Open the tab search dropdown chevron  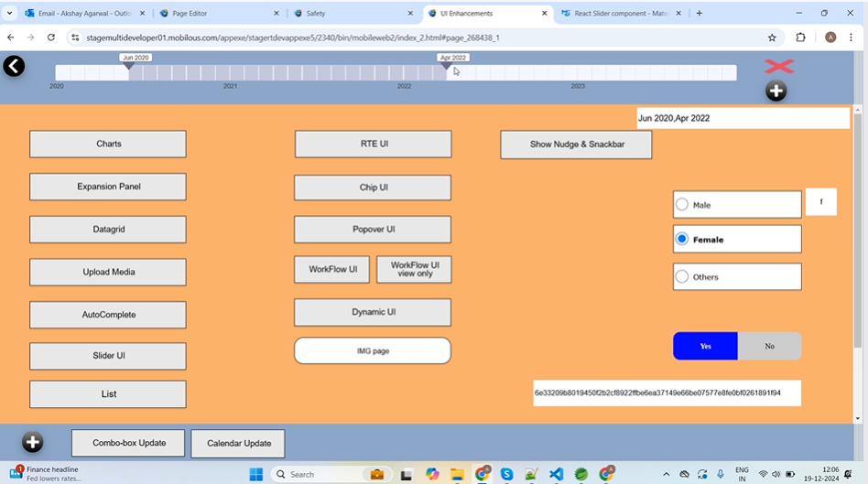tap(10, 13)
